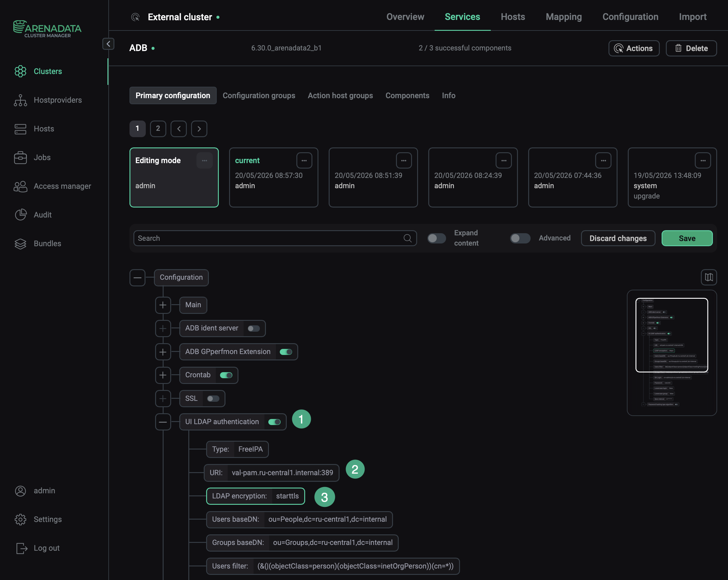Save the configuration

coord(687,238)
